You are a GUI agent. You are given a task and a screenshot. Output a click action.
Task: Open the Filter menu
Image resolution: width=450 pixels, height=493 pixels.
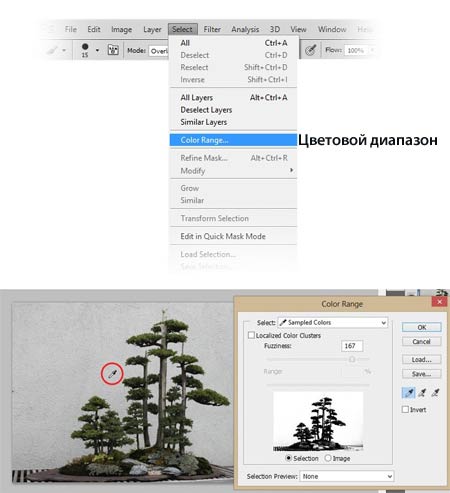point(212,29)
